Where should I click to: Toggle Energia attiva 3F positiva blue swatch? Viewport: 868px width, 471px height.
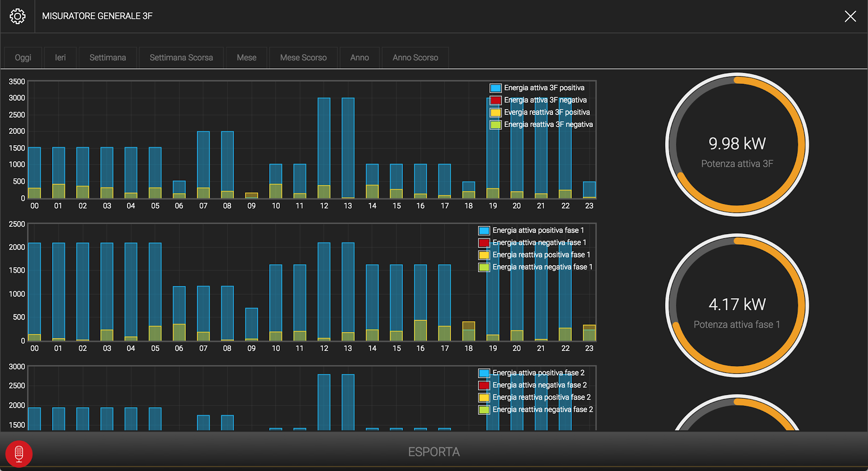click(495, 88)
